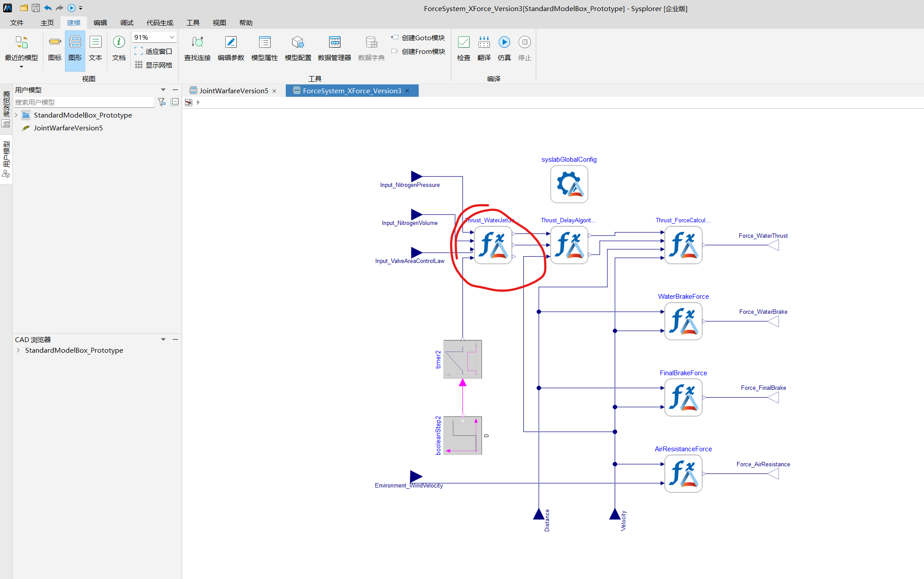Screen dimensions: 924x579
Task: Focus the 搜索用户模型 search field
Action: pyautogui.click(x=84, y=102)
